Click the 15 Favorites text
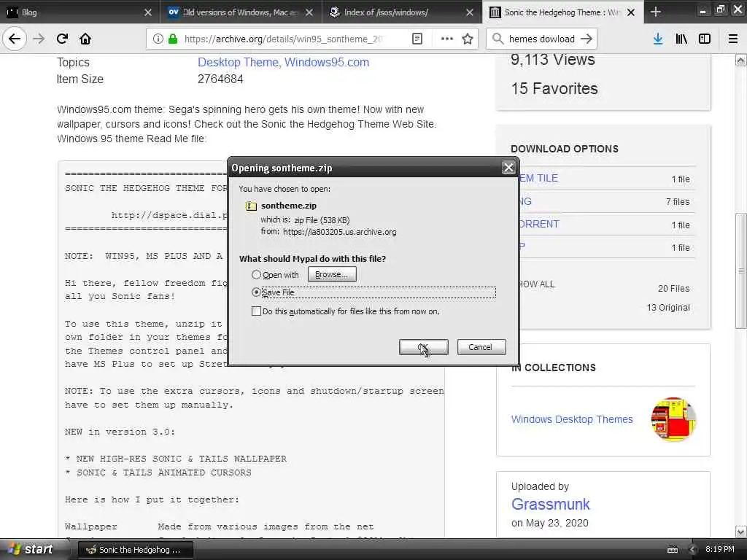Screen dimensions: 747x560 point(554,88)
